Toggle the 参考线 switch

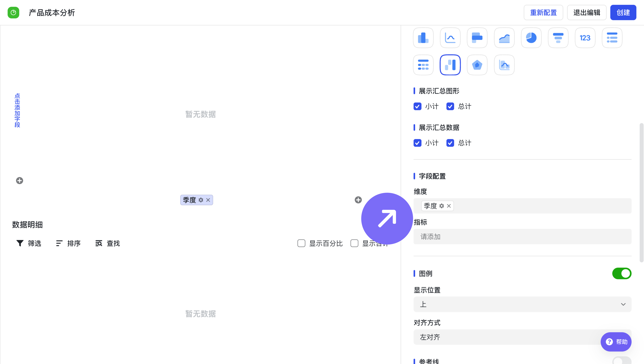point(622,360)
